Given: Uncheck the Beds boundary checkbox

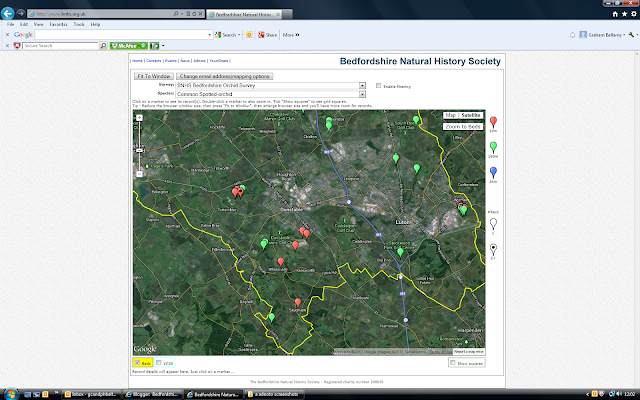Looking at the screenshot, I should pos(138,362).
